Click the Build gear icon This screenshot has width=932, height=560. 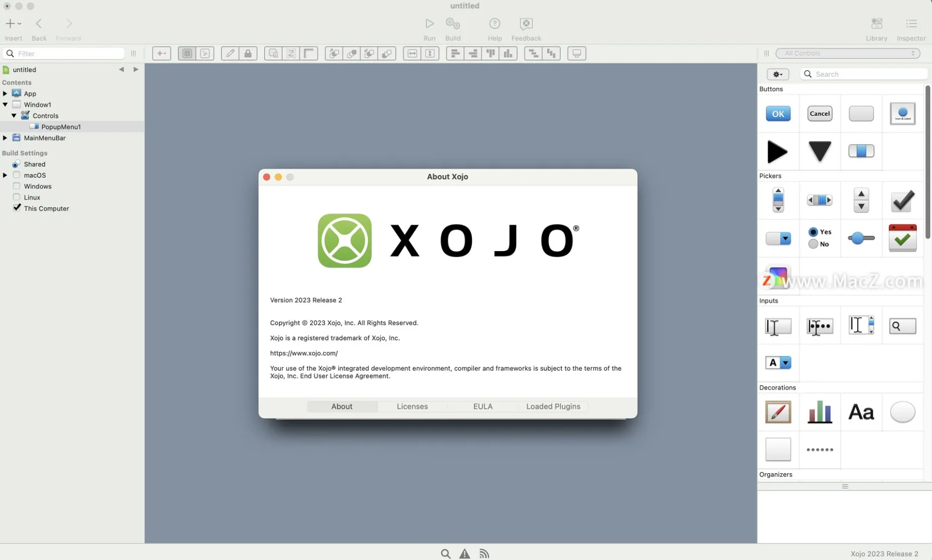453,24
